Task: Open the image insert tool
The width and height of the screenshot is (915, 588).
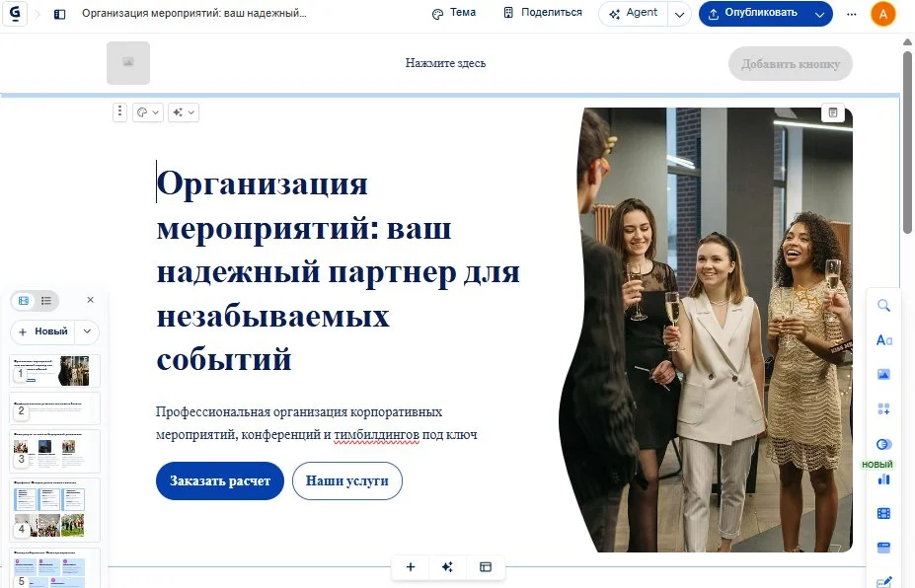Action: pyautogui.click(x=883, y=375)
